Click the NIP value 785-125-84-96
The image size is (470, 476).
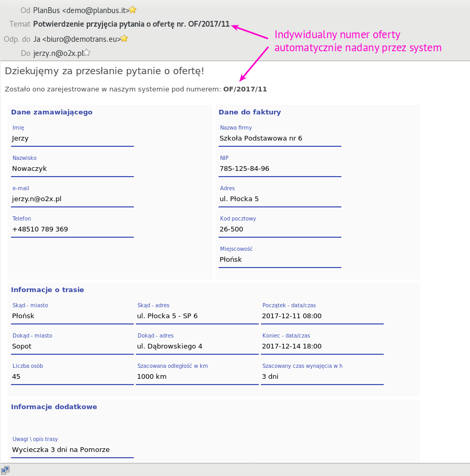(245, 169)
